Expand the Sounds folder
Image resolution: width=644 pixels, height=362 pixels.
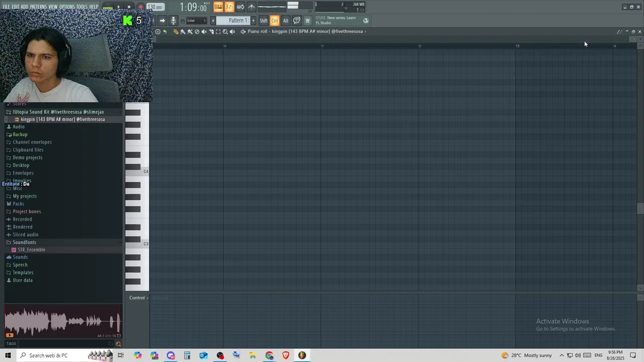pyautogui.click(x=20, y=257)
